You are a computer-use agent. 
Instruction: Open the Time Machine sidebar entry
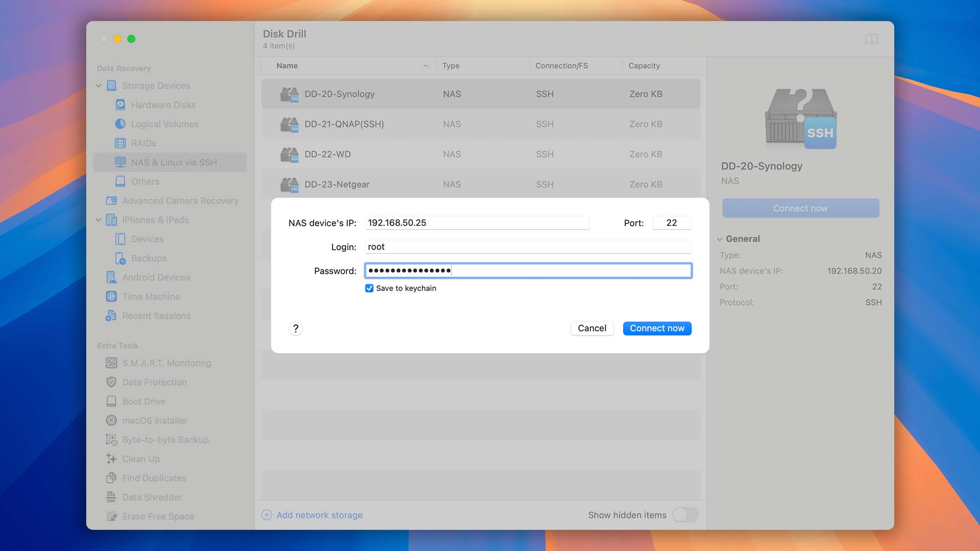170,296
